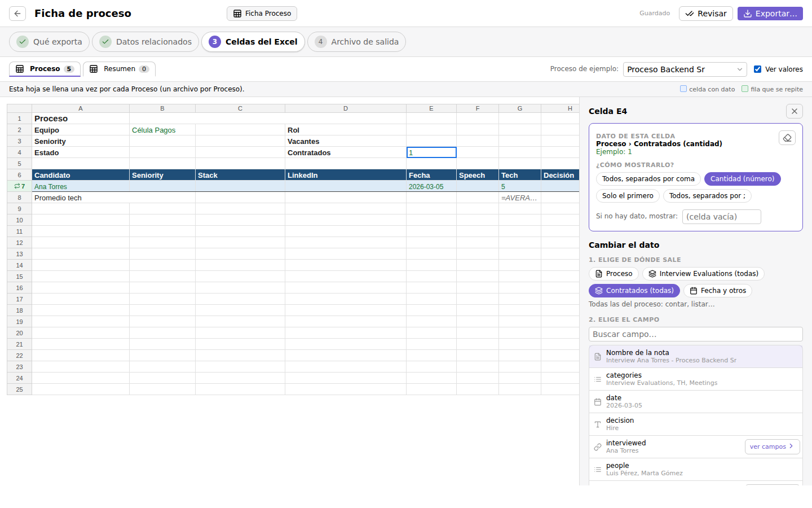Image resolution: width=812 pixels, height=508 pixels.
Task: Click the calendar icon beside date field
Action: coord(598,402)
